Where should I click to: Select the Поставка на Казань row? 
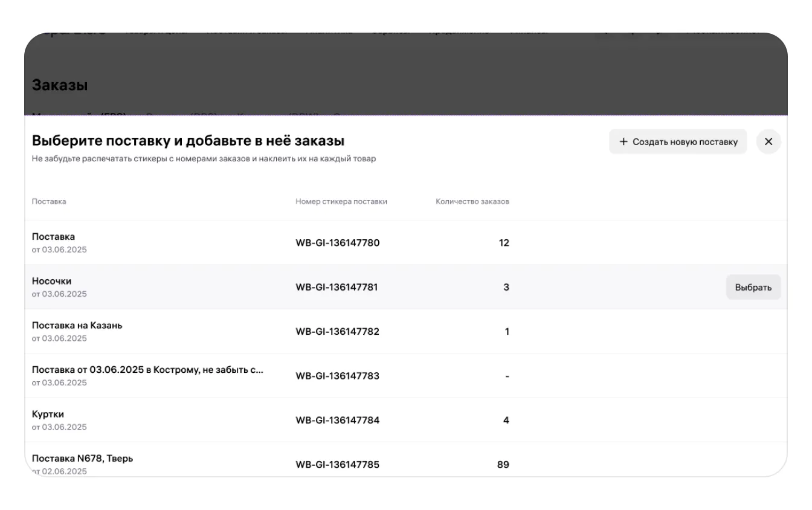pyautogui.click(x=77, y=326)
